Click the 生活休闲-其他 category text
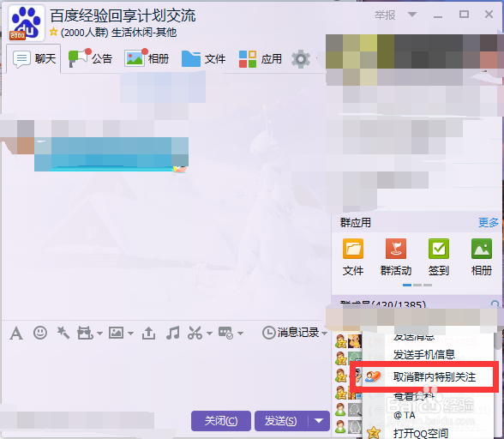This screenshot has width=504, height=439. click(x=144, y=33)
